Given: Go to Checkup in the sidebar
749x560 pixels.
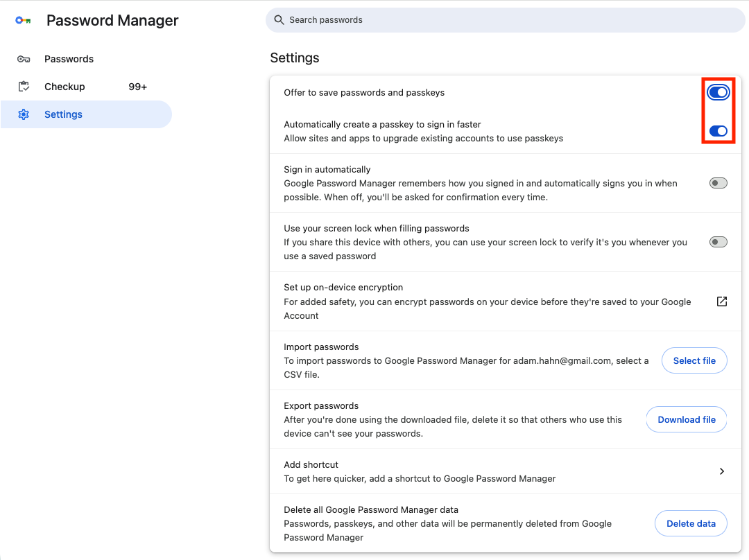Looking at the screenshot, I should coord(86,87).
